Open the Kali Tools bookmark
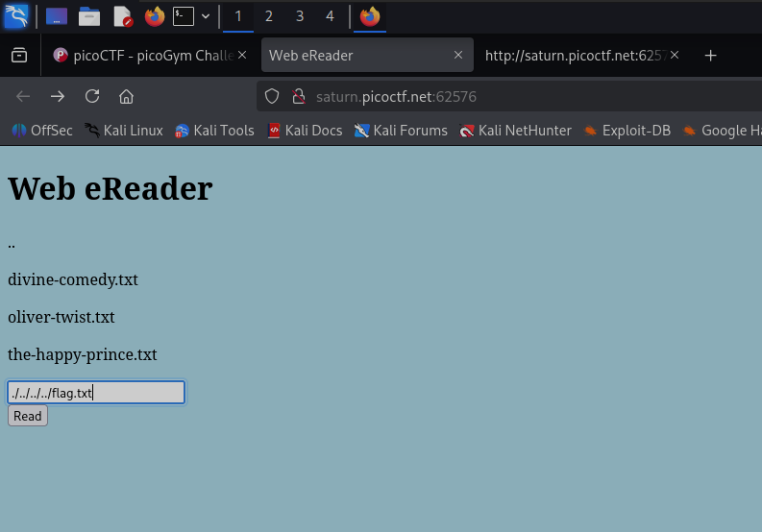Viewport: 762px width, 532px height. (x=214, y=131)
